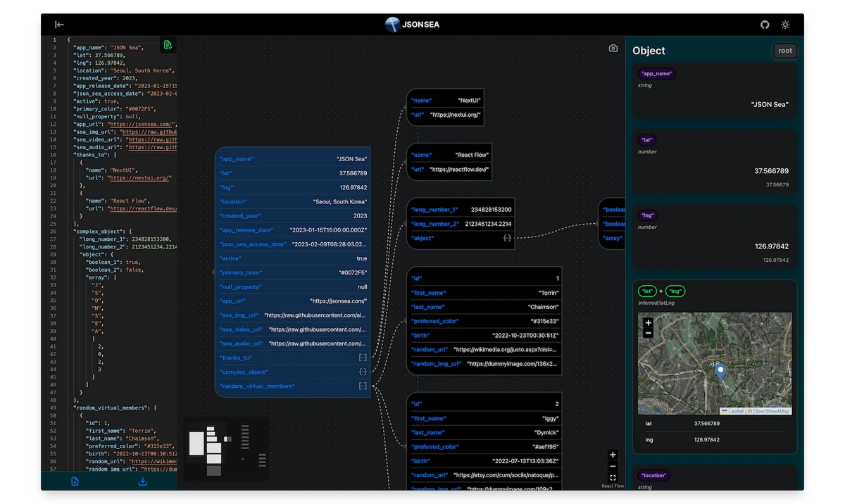This screenshot has height=504, width=845.
Task: Zoom in the React Flow canvas
Action: (613, 455)
